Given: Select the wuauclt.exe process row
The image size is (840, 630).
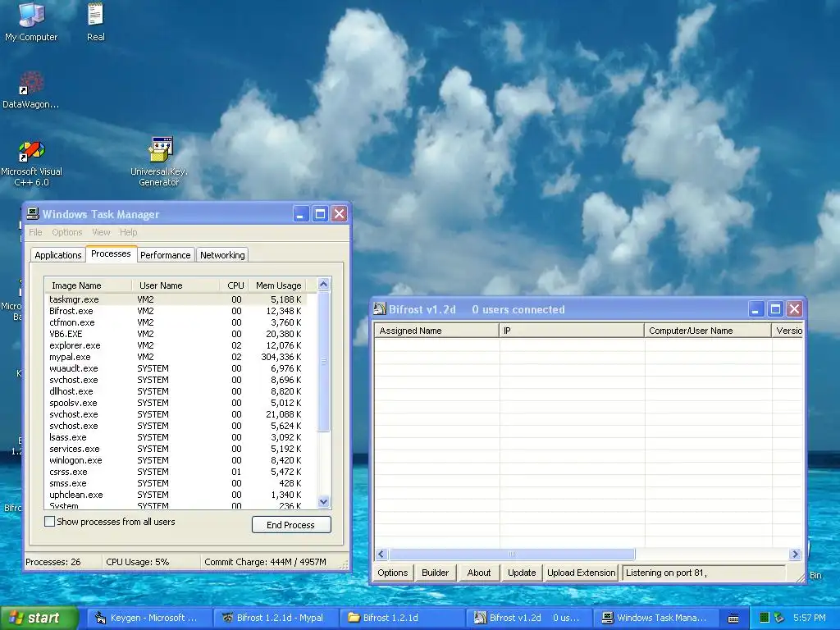Looking at the screenshot, I should (x=176, y=368).
